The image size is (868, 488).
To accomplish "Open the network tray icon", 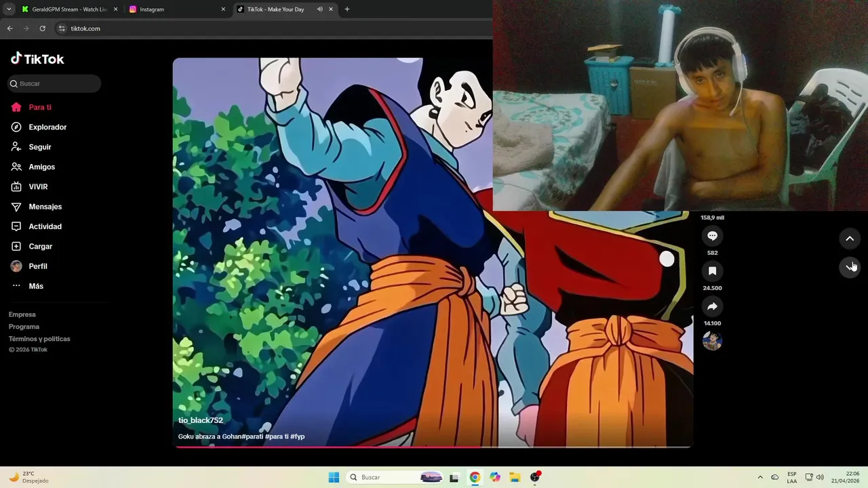I will coord(809,477).
